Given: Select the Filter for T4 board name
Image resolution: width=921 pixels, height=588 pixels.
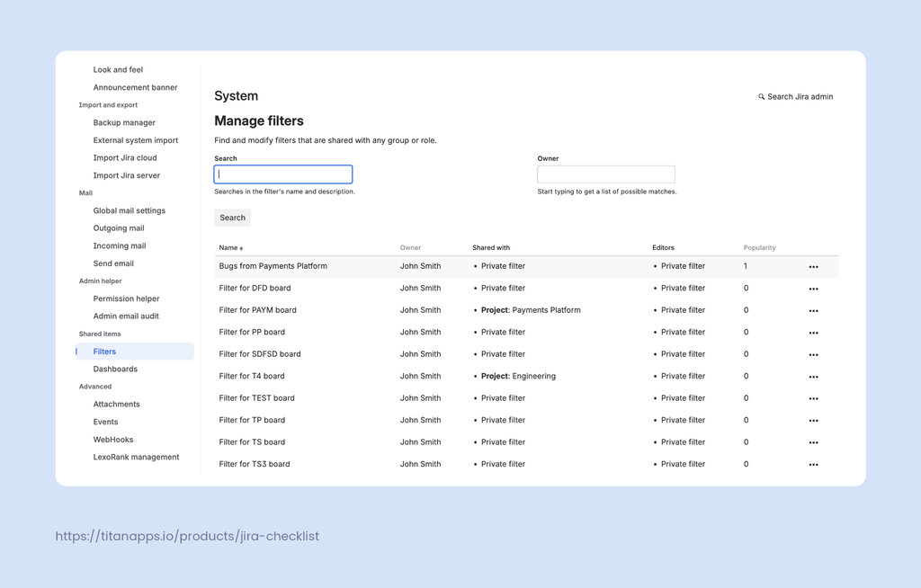Looking at the screenshot, I should coord(252,377).
